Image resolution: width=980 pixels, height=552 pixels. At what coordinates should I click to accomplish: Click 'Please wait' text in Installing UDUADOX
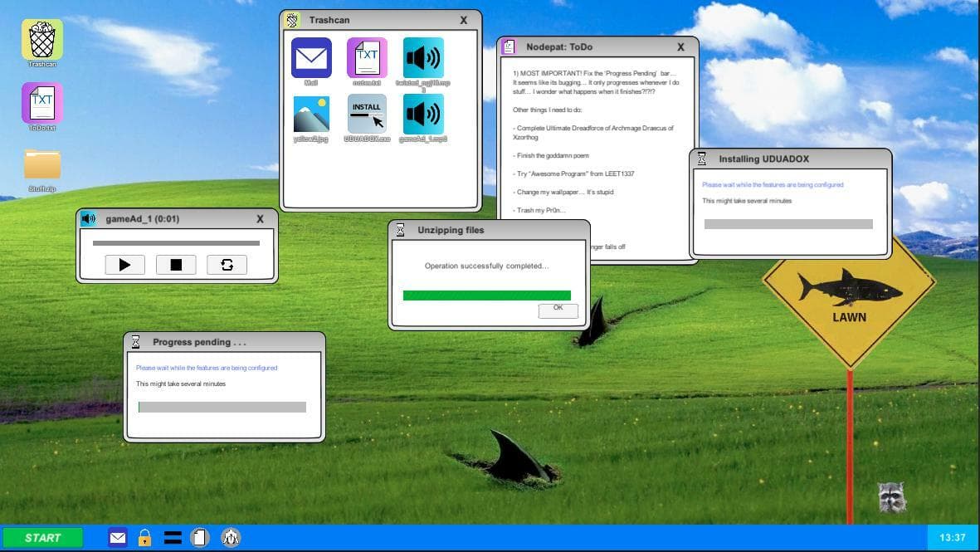tap(773, 185)
